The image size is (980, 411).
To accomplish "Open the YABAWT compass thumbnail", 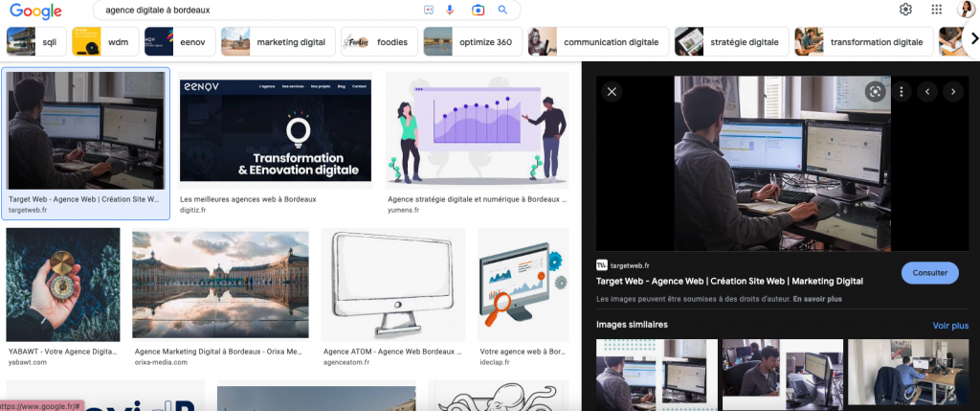I will pos(62,285).
